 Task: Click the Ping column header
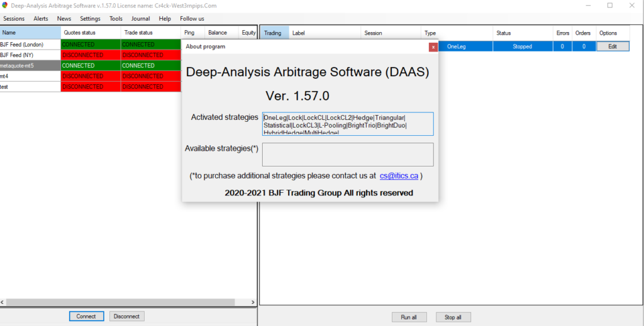tap(192, 33)
